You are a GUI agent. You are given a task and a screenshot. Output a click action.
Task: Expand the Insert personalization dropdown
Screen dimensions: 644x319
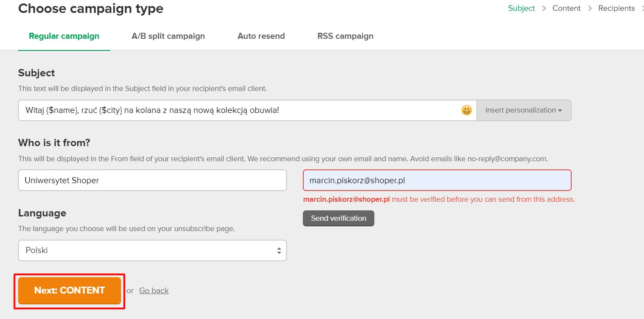523,110
